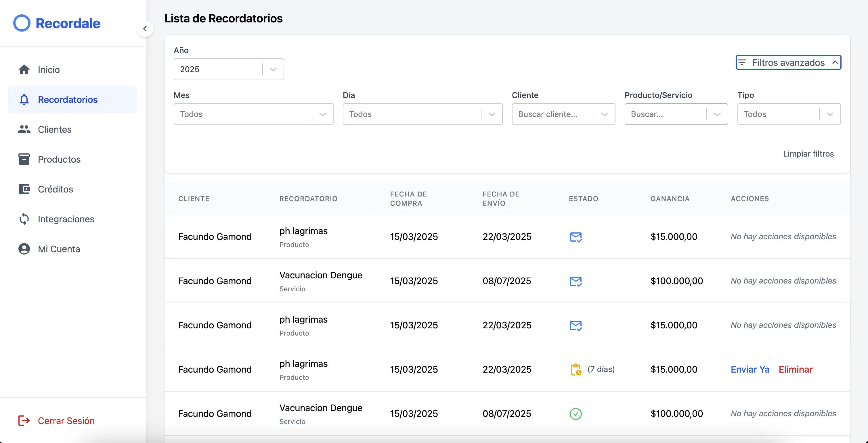Screen dimensions: 868x443
Task: Click Cerrar Sesión in the sidebar
Action: [x=66, y=421]
